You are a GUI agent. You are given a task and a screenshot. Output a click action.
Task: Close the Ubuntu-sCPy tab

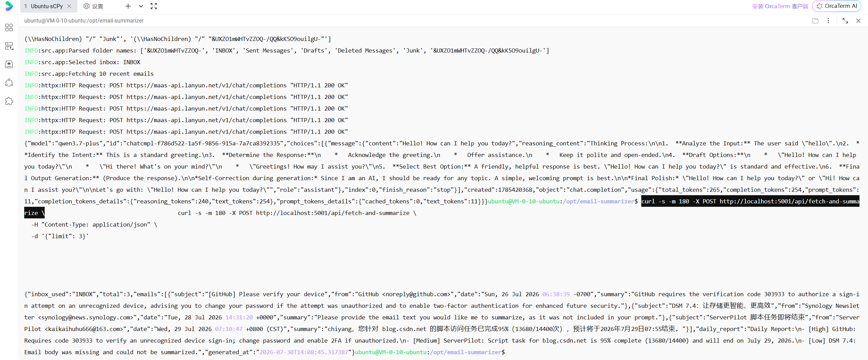click(x=69, y=6)
